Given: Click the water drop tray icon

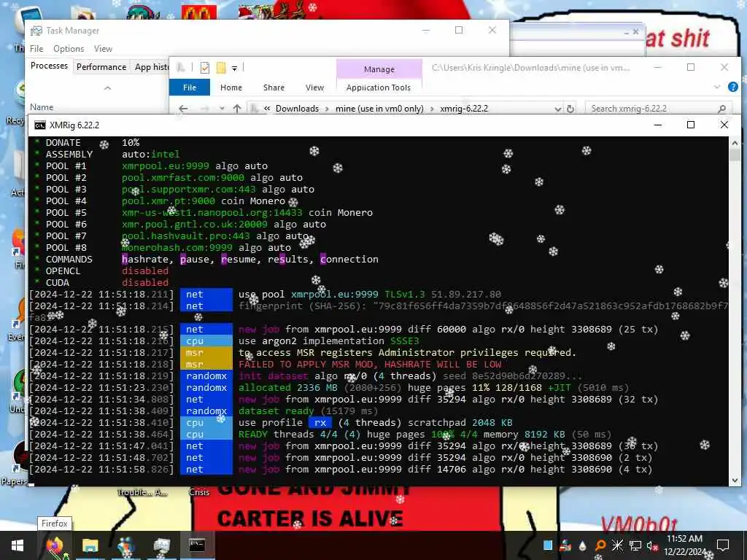Looking at the screenshot, I should 583,545.
